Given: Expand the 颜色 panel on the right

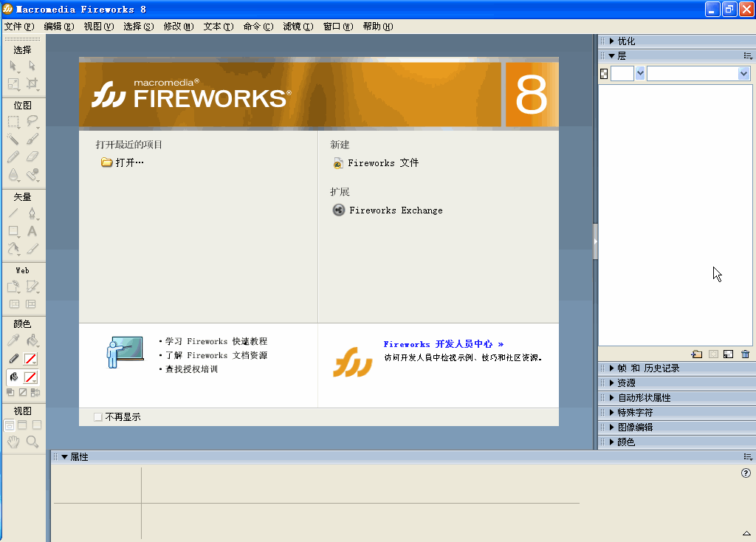Looking at the screenshot, I should click(612, 442).
